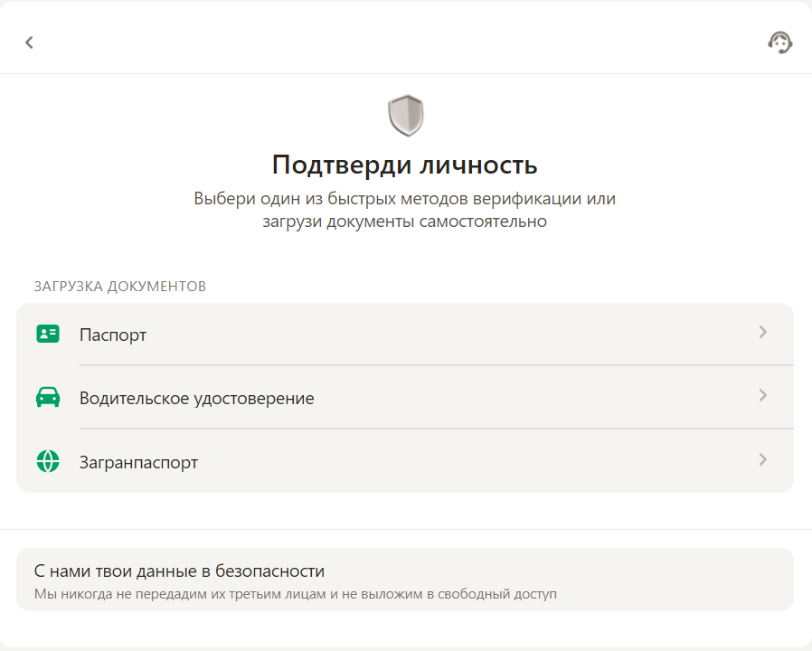Go back using the left arrow
The width and height of the screenshot is (812, 651).
pyautogui.click(x=29, y=42)
